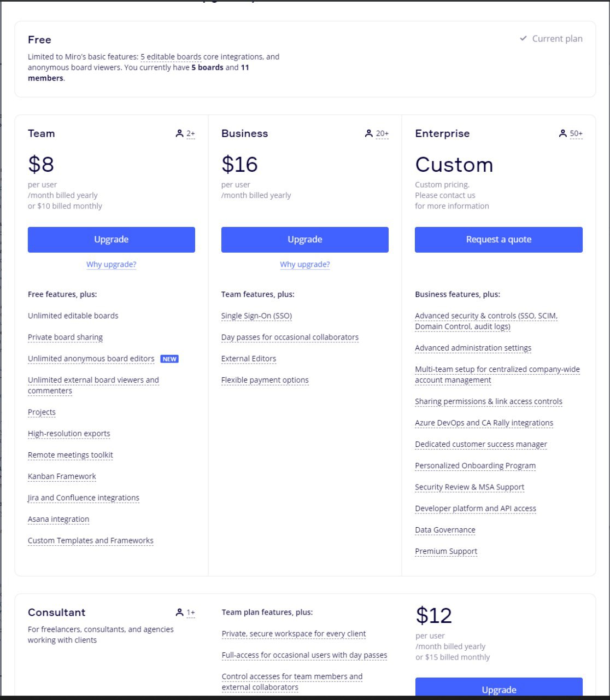Open Jira and Confluence integrations info
This screenshot has height=700, width=610.
84,498
